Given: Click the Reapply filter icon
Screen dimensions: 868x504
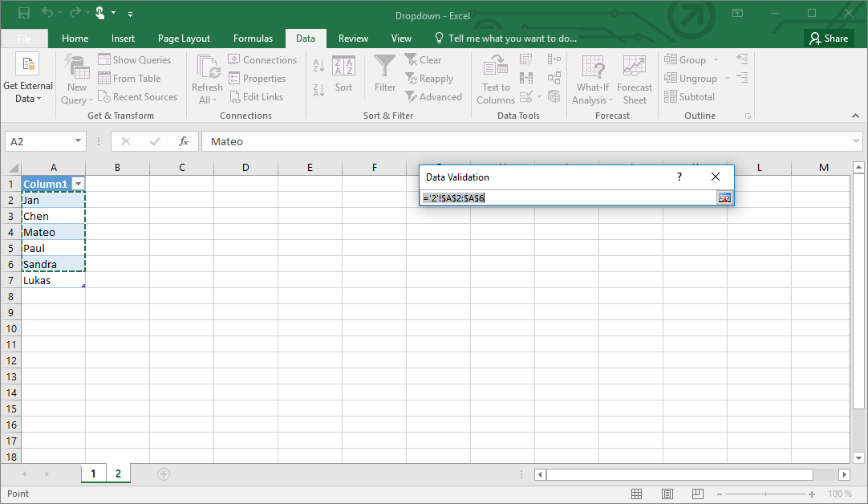Looking at the screenshot, I should tap(431, 78).
